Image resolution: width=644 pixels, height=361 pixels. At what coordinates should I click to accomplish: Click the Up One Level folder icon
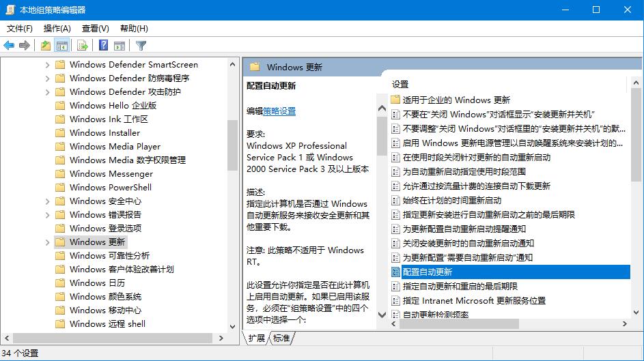[45, 46]
